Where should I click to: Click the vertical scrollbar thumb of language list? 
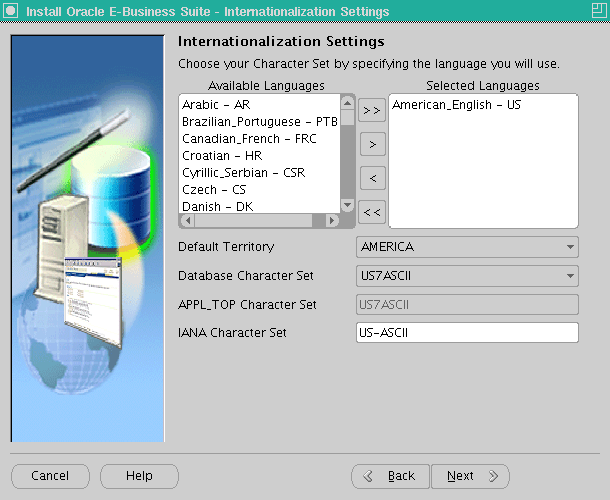(347, 118)
